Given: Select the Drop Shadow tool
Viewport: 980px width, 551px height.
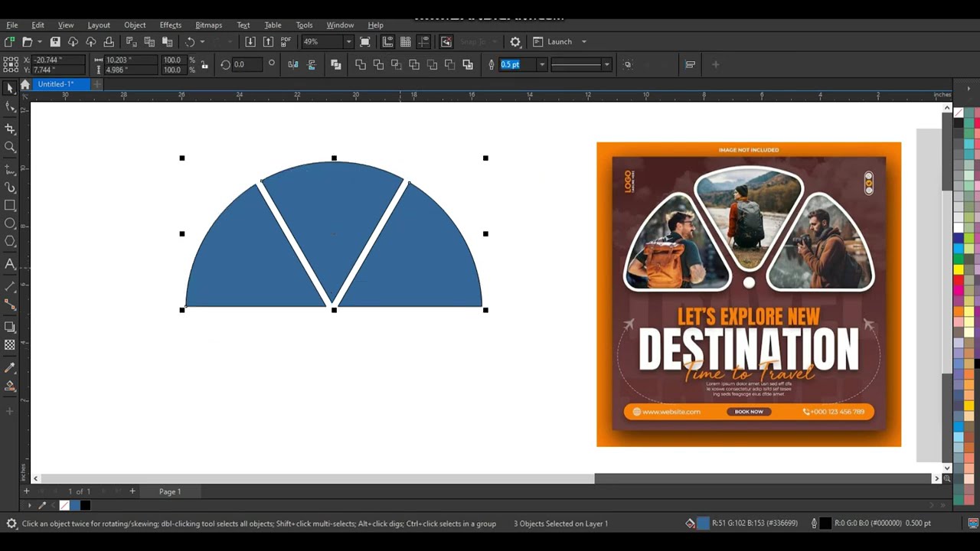Looking at the screenshot, I should click(10, 327).
